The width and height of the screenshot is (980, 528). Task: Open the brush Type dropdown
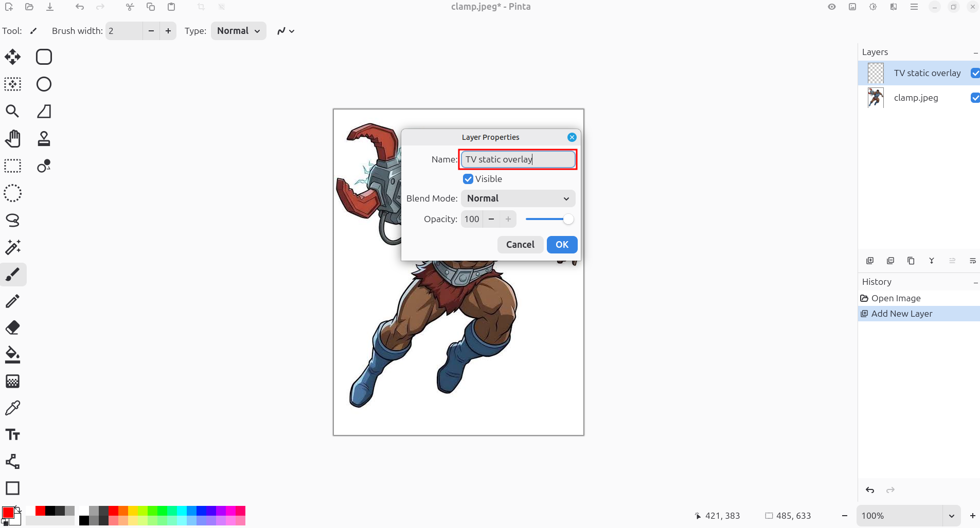click(239, 31)
